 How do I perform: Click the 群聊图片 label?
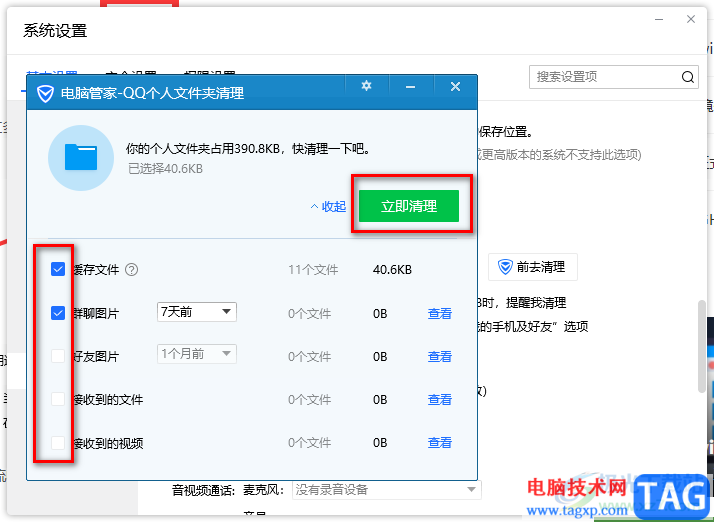click(96, 313)
